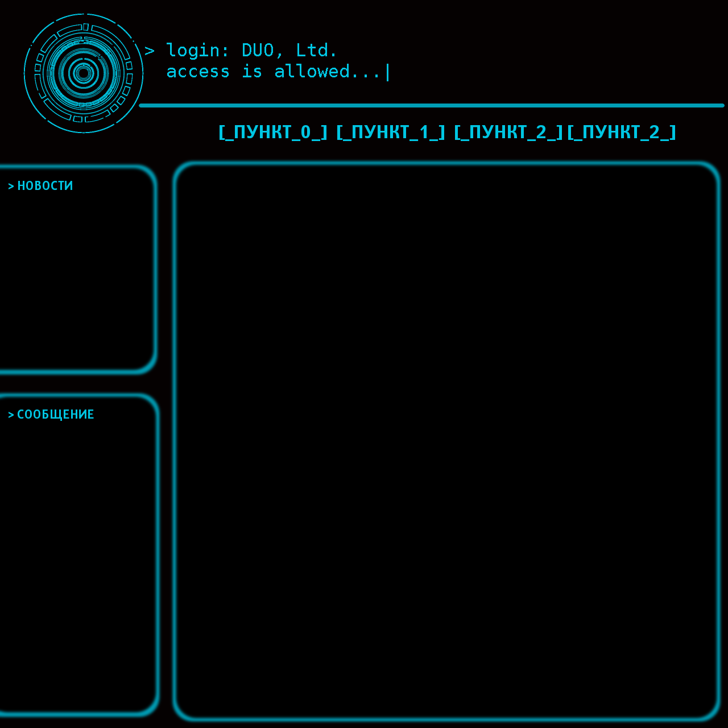Click the blinking cursor after allowed
Image resolution: width=728 pixels, height=728 pixels.
coord(388,71)
